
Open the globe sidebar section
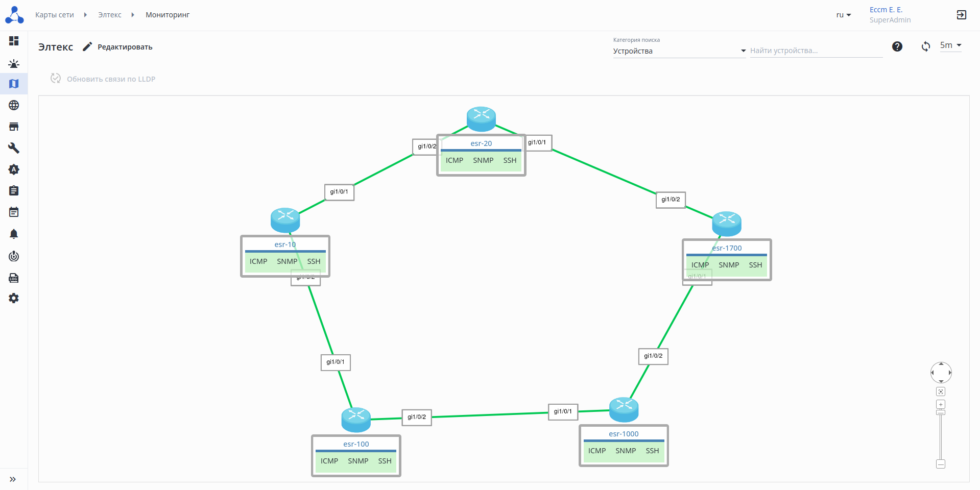(x=14, y=105)
